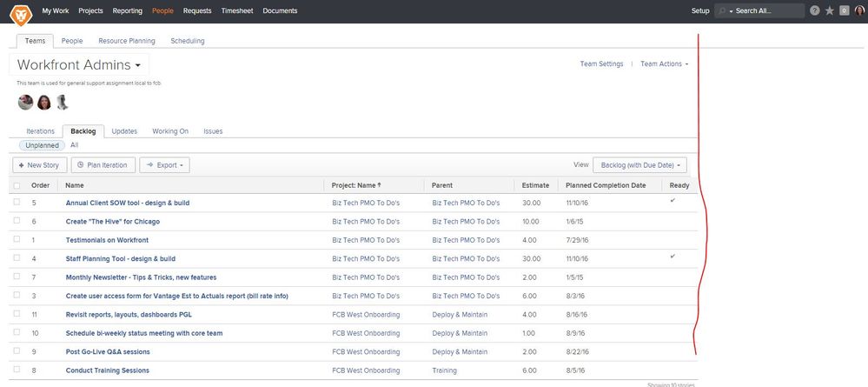The width and height of the screenshot is (868, 387).
Task: Click the search magnifier icon
Action: pyautogui.click(x=722, y=11)
